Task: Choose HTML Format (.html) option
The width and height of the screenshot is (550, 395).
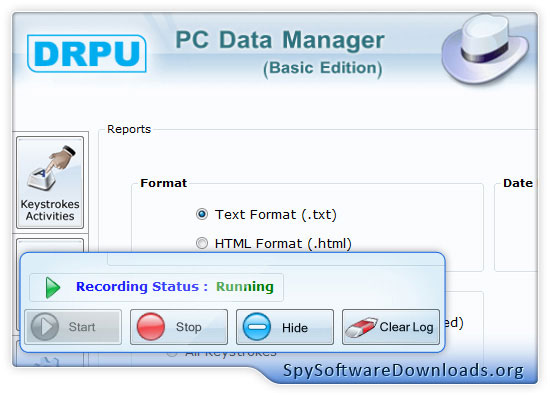Action: point(202,243)
